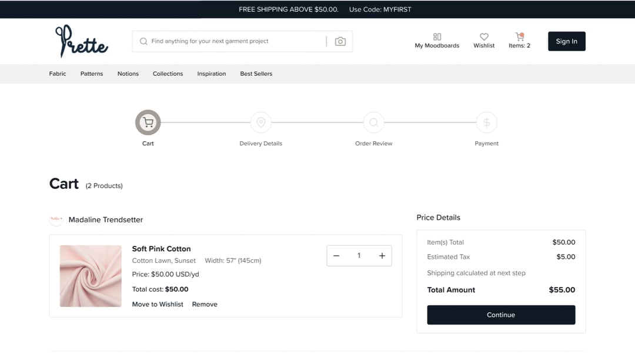635x364 pixels.
Task: Click the Cart step circle icon
Action: click(148, 123)
